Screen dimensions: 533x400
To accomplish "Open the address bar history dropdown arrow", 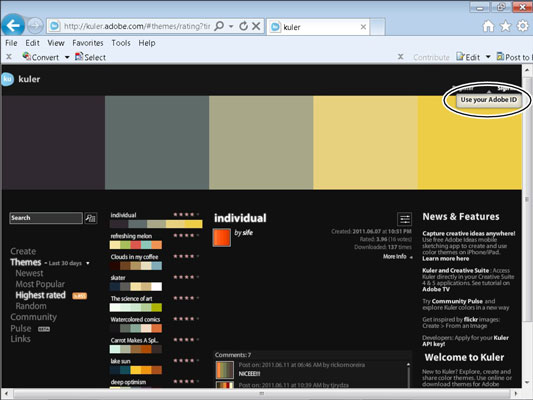I will click(231, 26).
